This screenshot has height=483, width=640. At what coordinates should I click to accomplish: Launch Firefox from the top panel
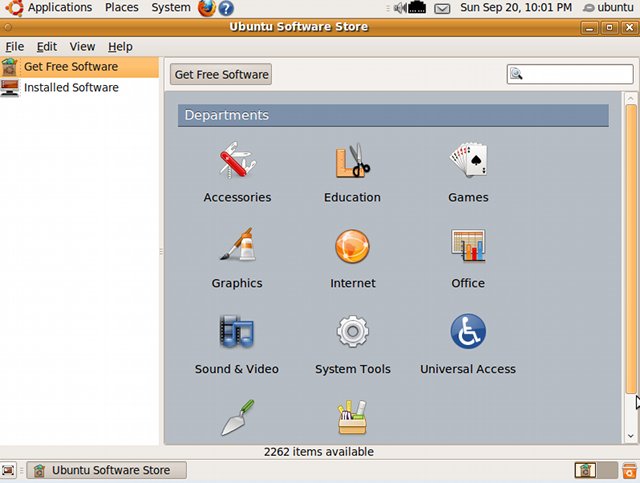[x=207, y=8]
